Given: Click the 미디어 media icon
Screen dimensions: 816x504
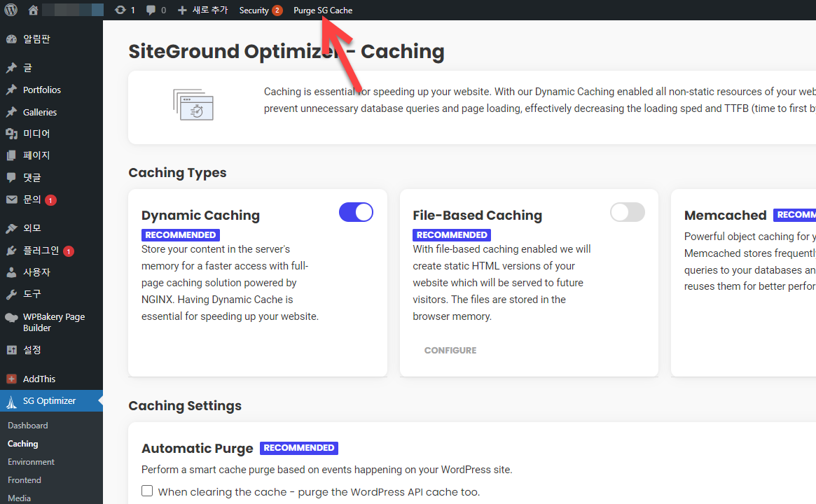Looking at the screenshot, I should [11, 134].
